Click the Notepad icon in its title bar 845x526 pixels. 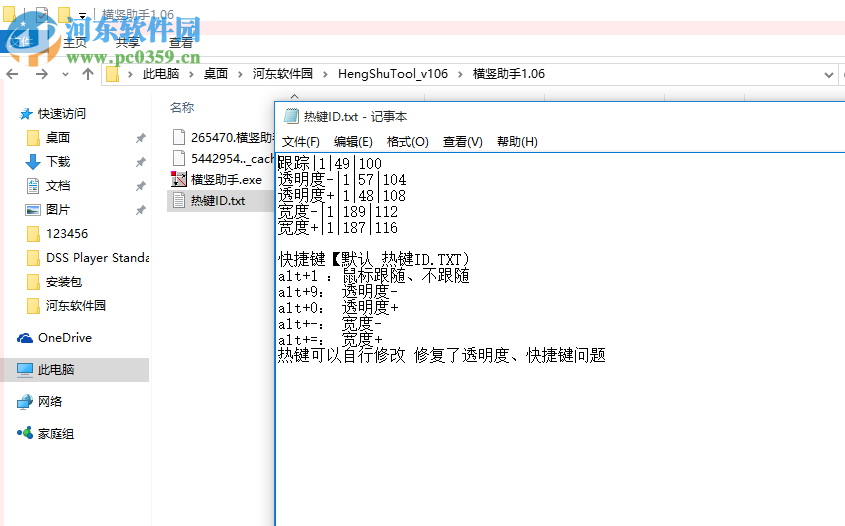tap(291, 116)
